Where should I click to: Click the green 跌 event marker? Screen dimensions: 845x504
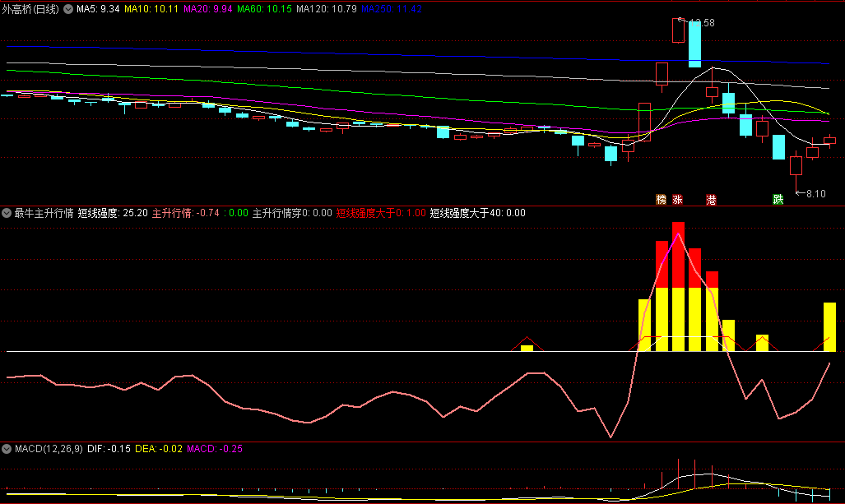click(778, 200)
